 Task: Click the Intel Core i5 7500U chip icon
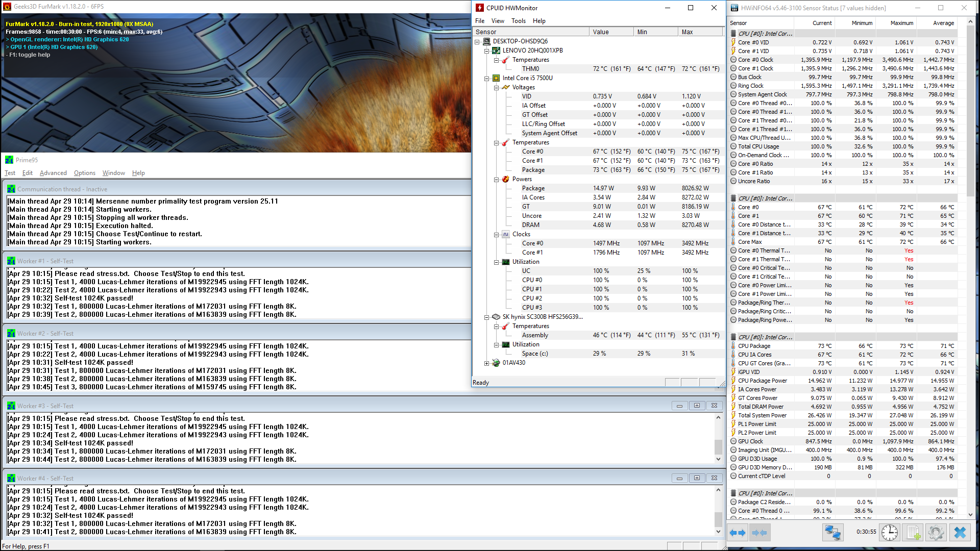point(496,78)
